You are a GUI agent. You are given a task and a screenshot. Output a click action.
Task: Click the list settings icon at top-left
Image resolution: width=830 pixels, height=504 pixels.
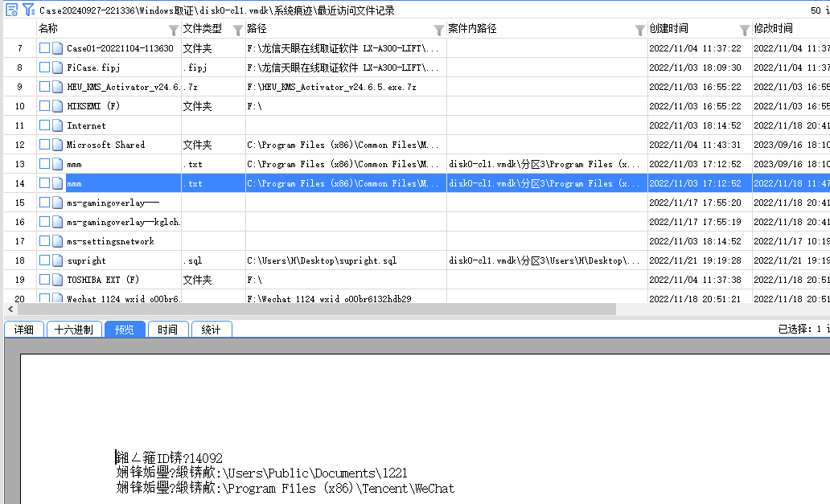(x=11, y=10)
